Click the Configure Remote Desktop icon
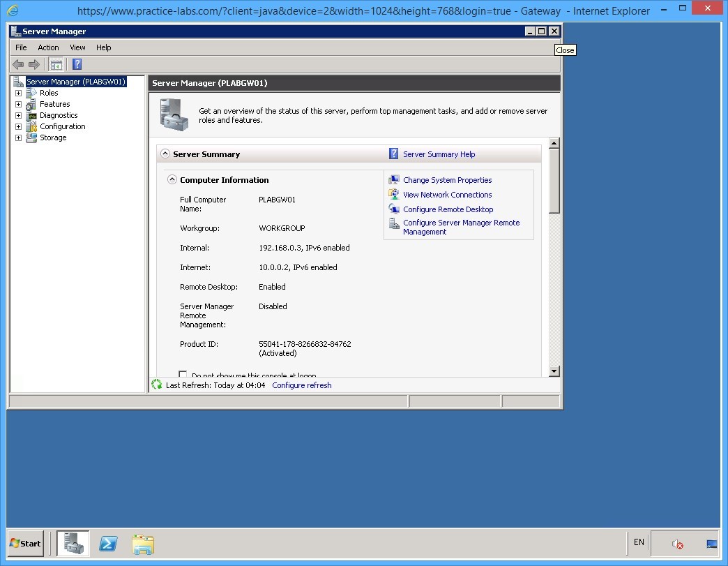Viewport: 728px width, 566px height. coord(396,209)
